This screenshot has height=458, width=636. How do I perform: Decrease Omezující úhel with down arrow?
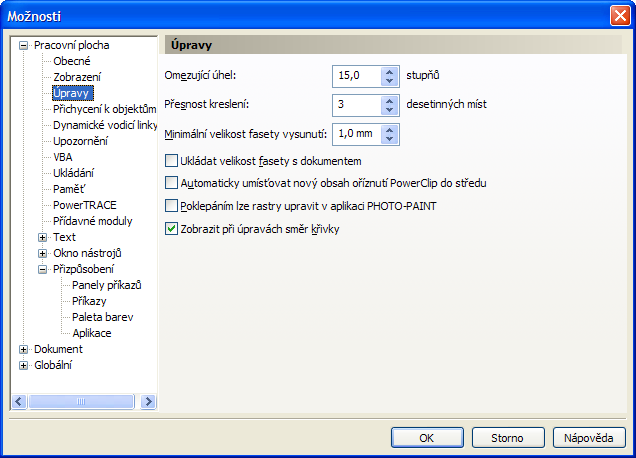coord(389,81)
